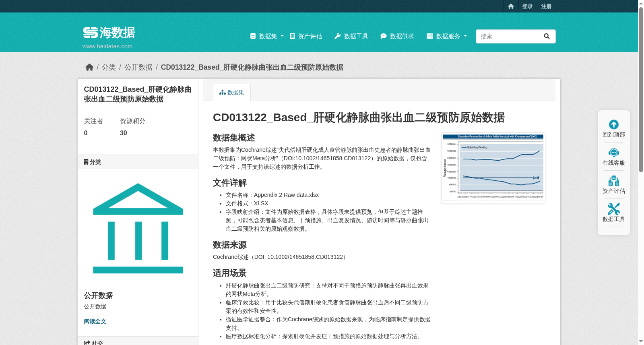Click the scrollbar up arrow

click(641, 3)
